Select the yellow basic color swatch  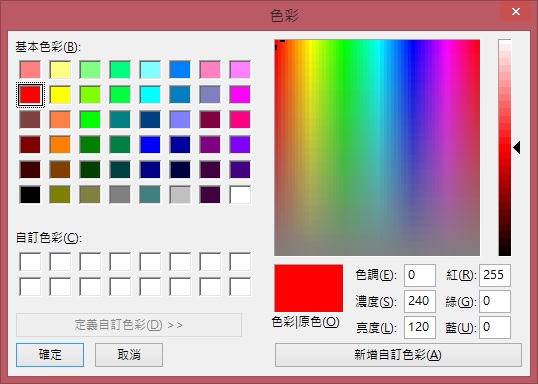coord(60,94)
